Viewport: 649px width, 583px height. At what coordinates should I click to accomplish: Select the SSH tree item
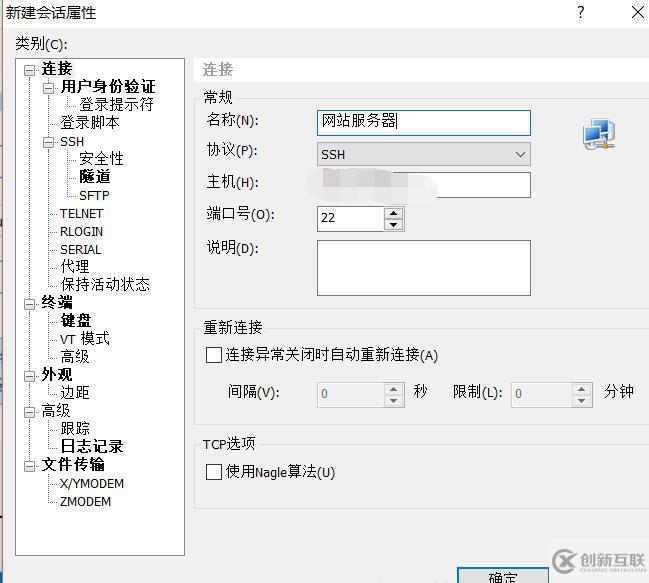click(x=72, y=142)
